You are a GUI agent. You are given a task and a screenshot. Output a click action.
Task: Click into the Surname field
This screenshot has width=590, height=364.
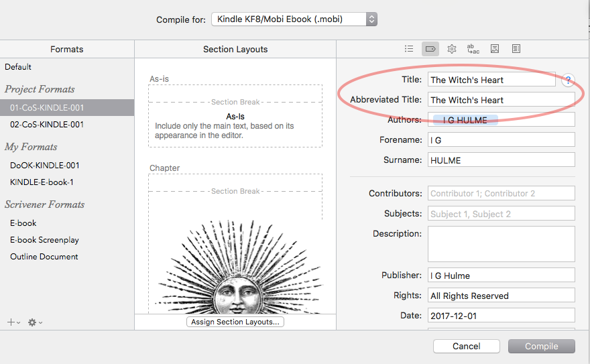[501, 160]
